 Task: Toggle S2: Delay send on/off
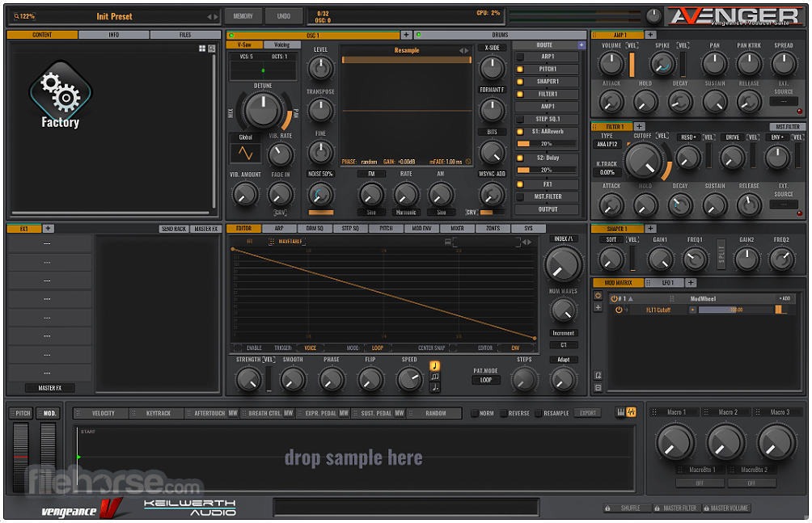(x=520, y=158)
